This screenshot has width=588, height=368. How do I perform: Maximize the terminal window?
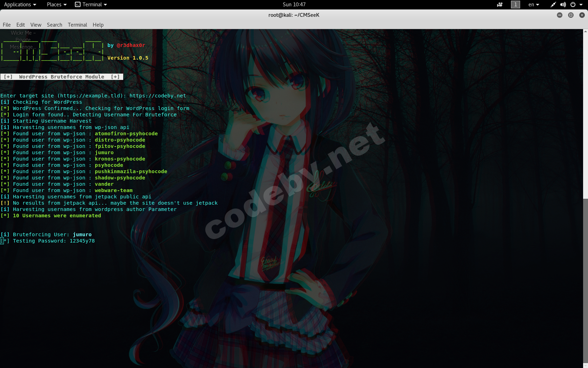[x=571, y=15]
